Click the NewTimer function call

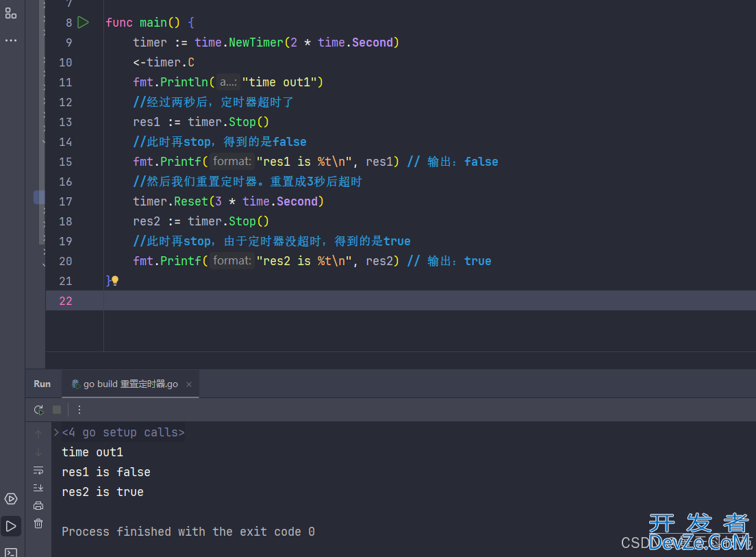[256, 42]
